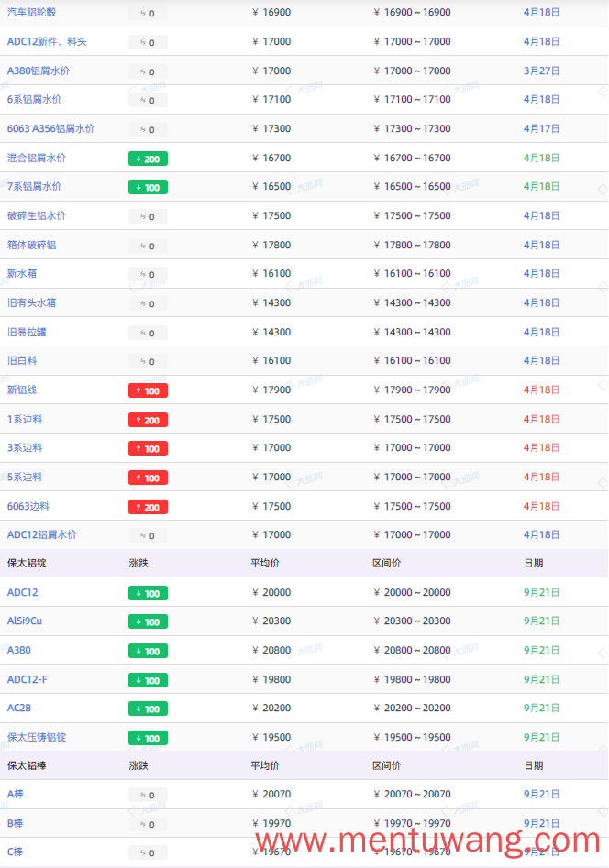
Task: Open the AC2B ingot link
Action: (19, 708)
